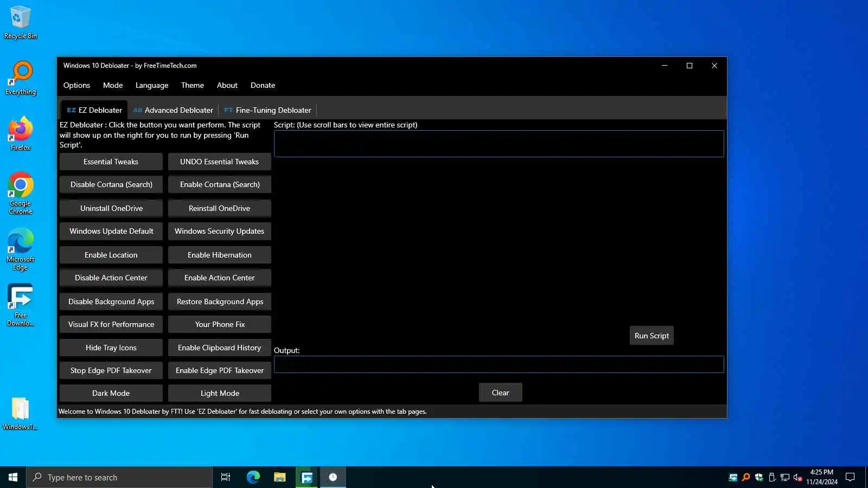This screenshot has height=488, width=868.
Task: Apply Dark Mode button
Action: click(111, 393)
